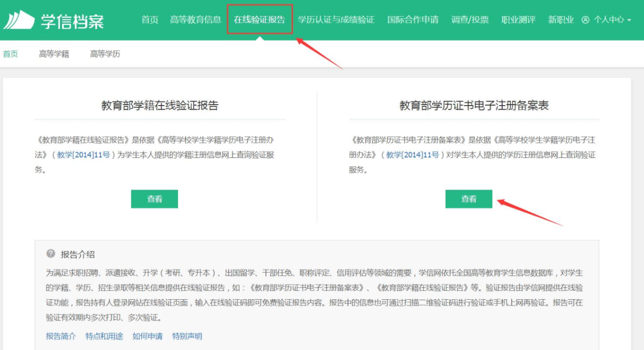The width and height of the screenshot is (644, 350).
Task: Click 查看 under 教育部学历证书电子注册备案表
Action: click(469, 199)
